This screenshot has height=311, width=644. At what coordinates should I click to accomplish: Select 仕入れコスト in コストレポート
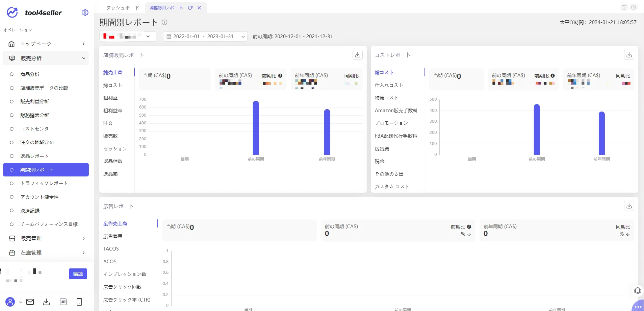point(389,85)
